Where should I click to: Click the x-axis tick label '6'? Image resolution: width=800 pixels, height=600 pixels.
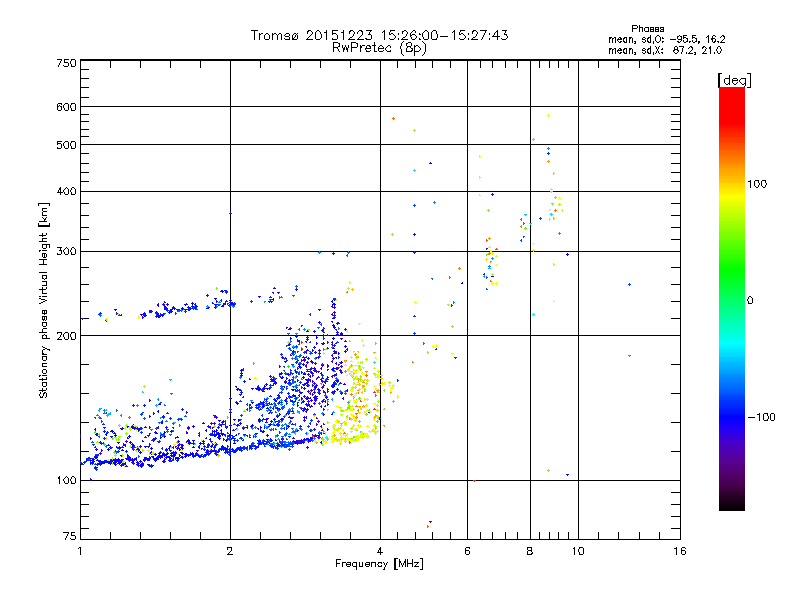point(467,551)
